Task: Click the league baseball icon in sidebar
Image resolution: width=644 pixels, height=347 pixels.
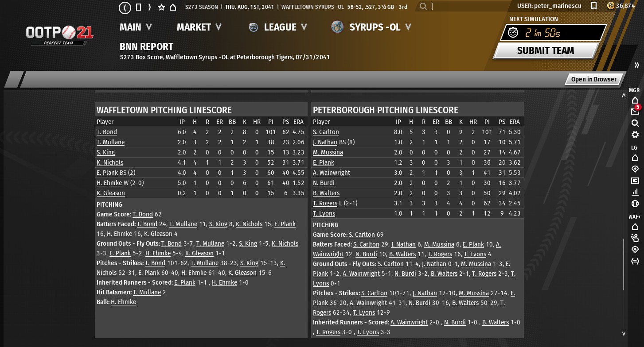Action: [635, 204]
